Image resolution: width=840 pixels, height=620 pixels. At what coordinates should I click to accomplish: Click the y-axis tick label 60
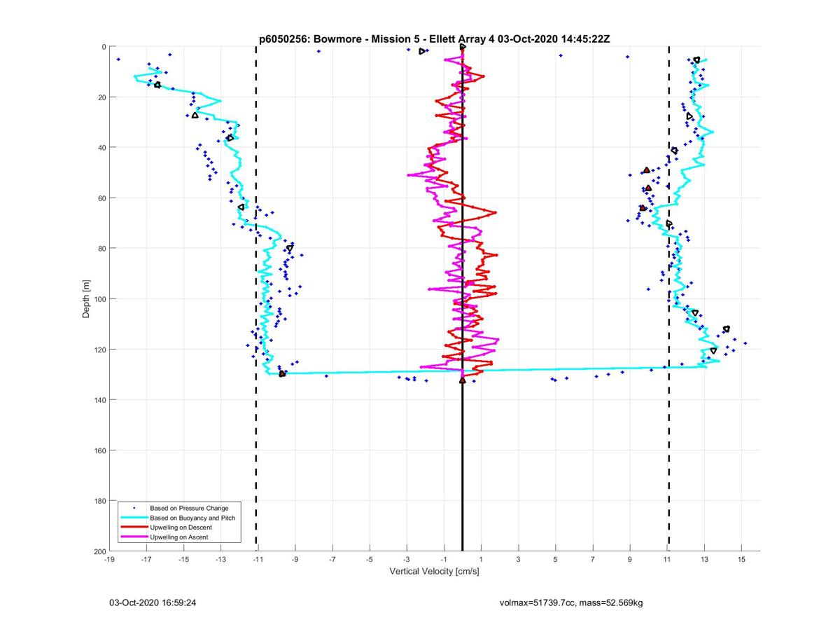(x=101, y=198)
